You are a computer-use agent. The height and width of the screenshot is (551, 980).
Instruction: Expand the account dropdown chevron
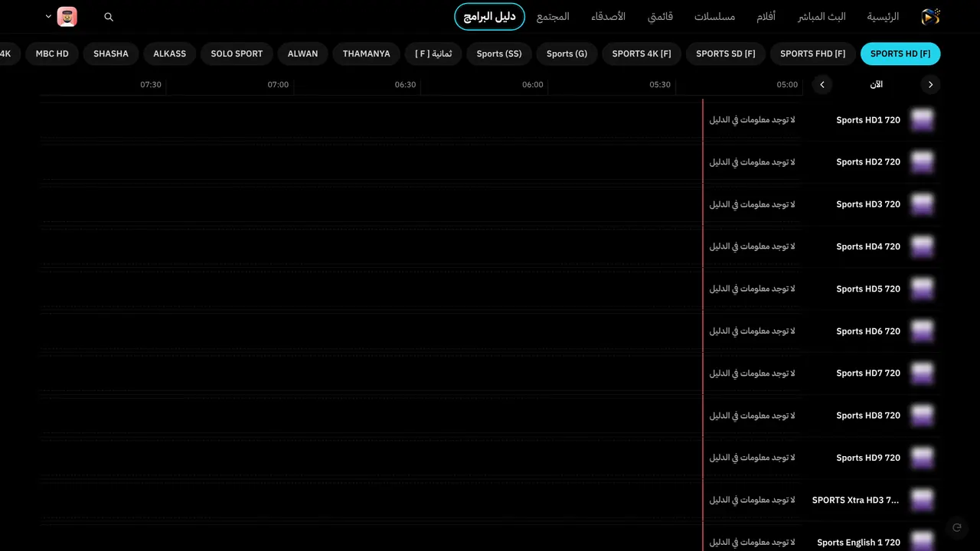(x=48, y=16)
